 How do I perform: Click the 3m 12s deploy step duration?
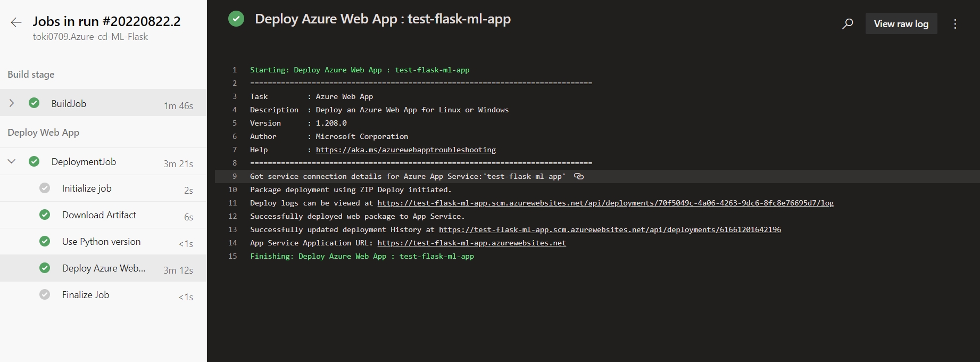178,270
